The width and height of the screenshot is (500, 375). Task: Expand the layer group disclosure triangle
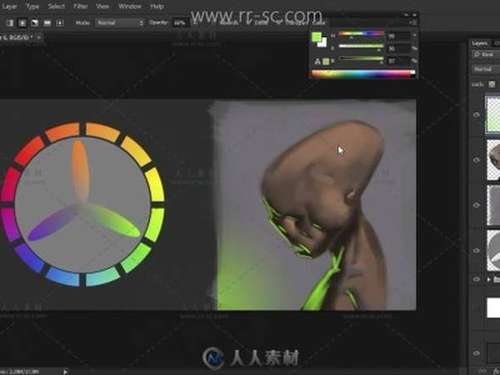[489, 279]
